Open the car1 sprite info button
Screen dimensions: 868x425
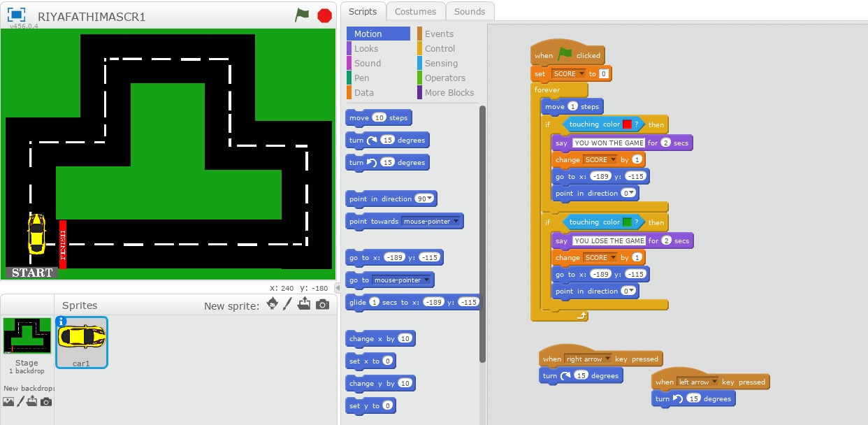(x=62, y=322)
